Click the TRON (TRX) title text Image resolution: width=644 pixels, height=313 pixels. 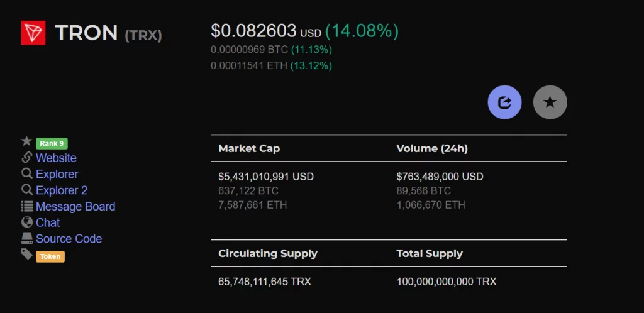click(x=108, y=33)
